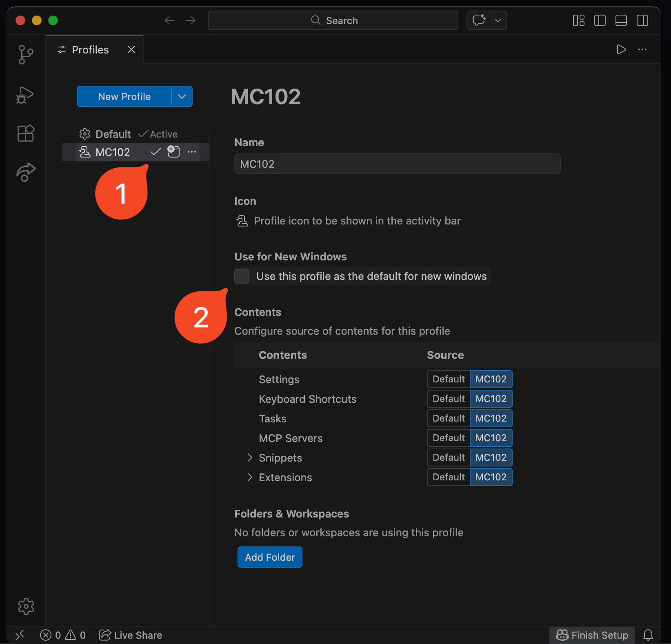
Task: Set Settings source to Default
Action: point(448,379)
